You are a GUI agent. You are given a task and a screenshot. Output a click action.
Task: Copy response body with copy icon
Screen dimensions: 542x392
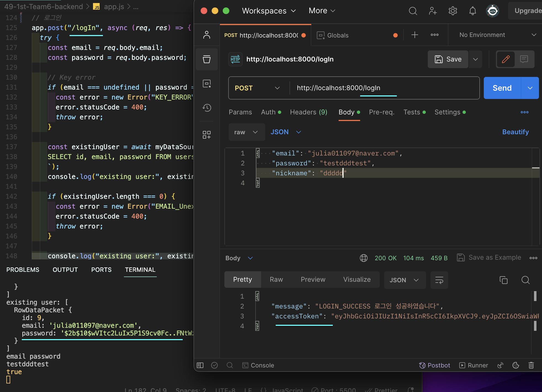(503, 280)
